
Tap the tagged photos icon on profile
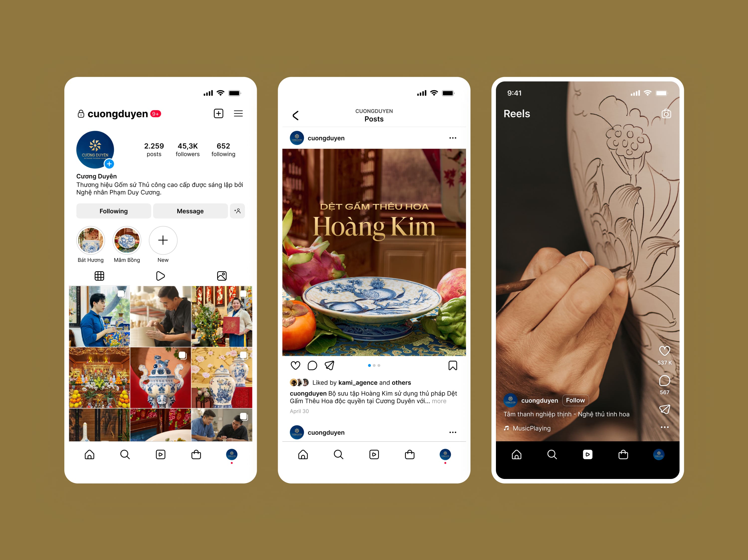(222, 275)
